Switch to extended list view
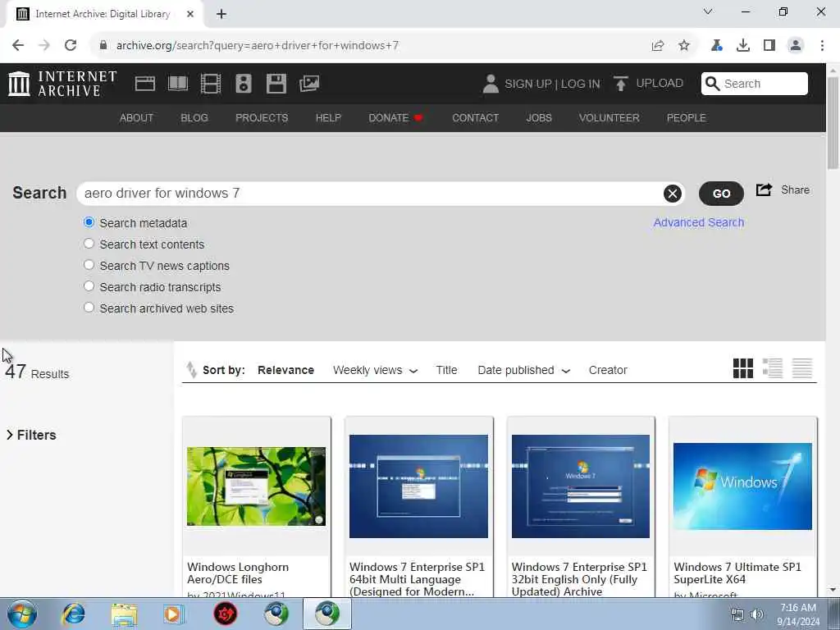 (773, 368)
